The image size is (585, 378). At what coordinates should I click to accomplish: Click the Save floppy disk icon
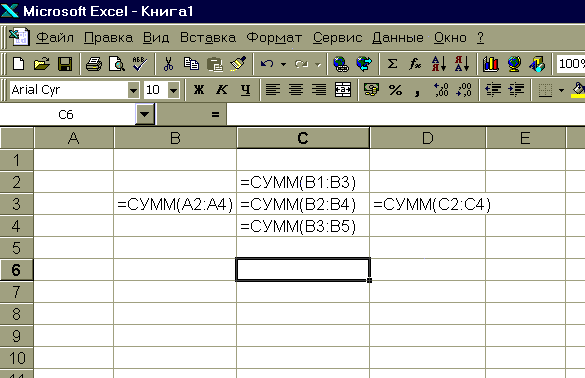tap(65, 64)
